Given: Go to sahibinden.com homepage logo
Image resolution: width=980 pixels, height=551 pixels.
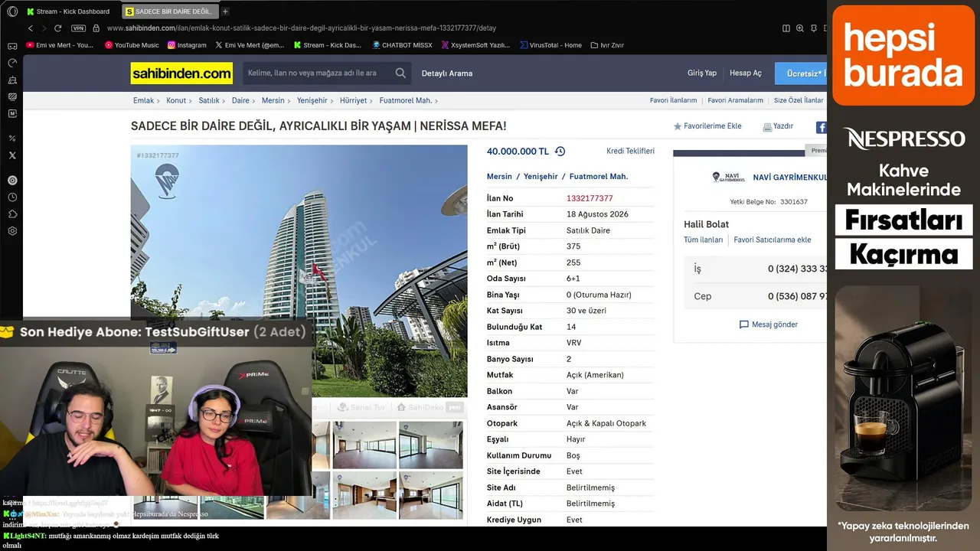Looking at the screenshot, I should pos(182,73).
